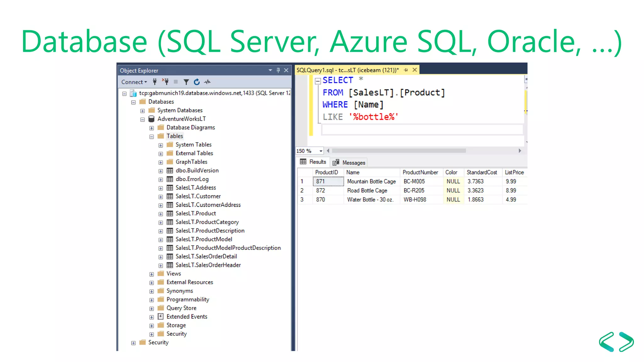
Task: Select SalesLT.ProductModel table
Action: coord(203,239)
